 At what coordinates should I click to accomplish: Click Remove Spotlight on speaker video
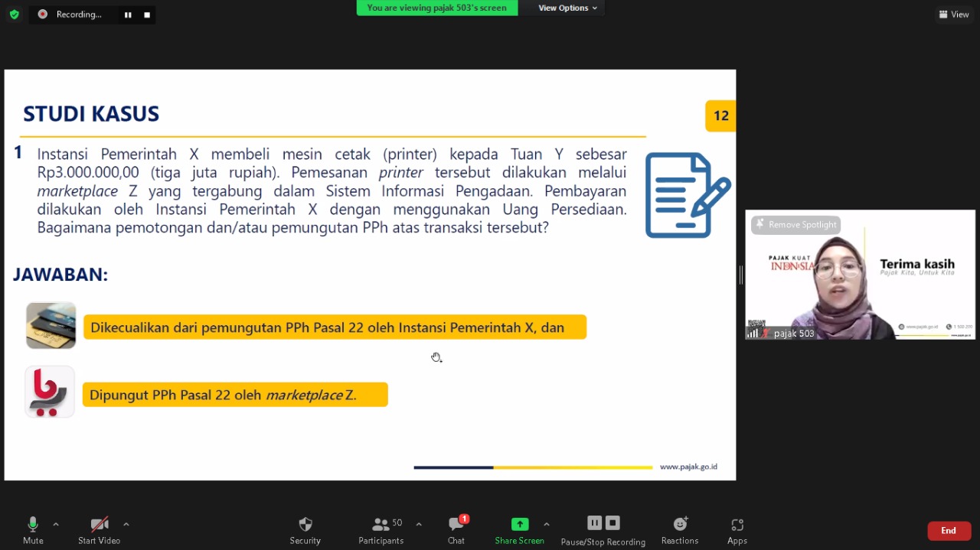coord(795,225)
